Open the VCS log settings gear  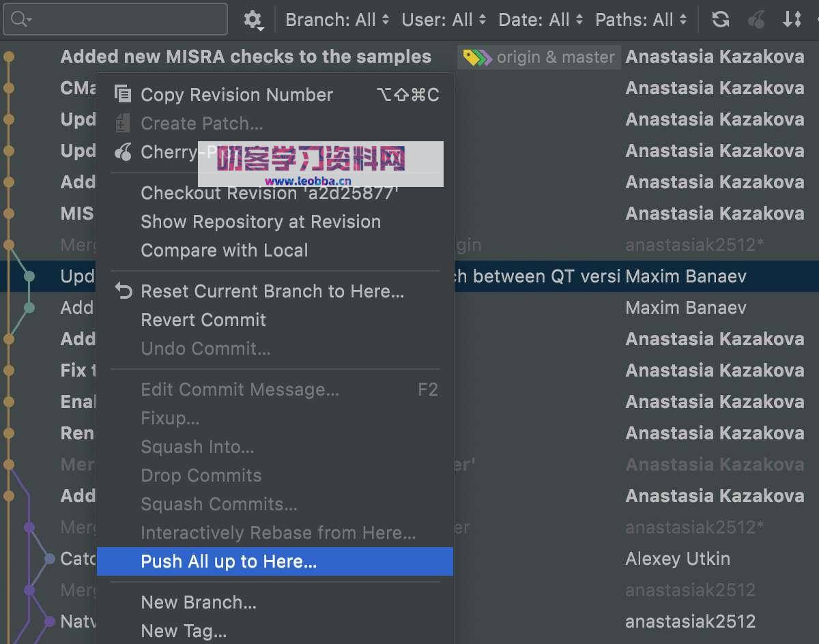coord(253,19)
